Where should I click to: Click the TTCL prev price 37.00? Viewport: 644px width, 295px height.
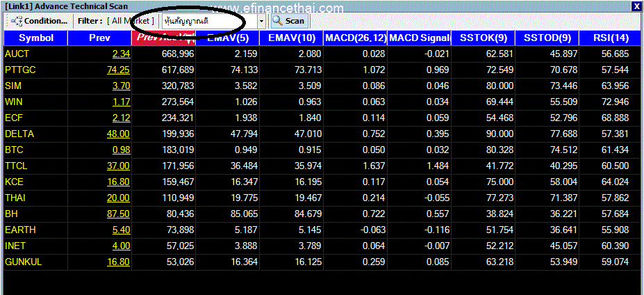(x=118, y=166)
